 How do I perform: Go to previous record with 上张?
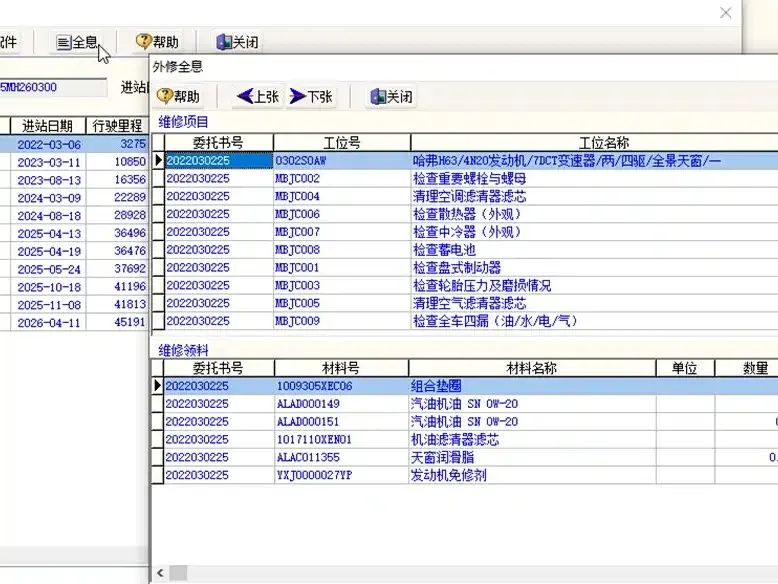[258, 96]
